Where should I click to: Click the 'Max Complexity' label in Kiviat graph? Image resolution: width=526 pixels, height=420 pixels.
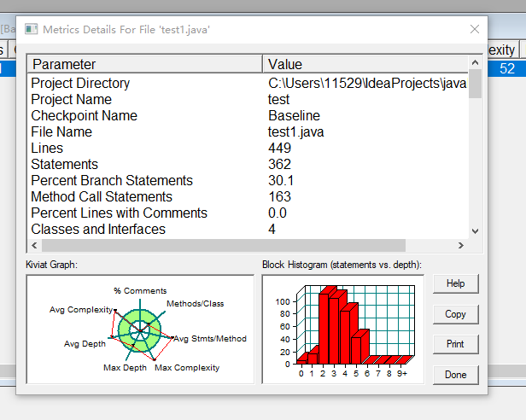pyautogui.click(x=187, y=368)
